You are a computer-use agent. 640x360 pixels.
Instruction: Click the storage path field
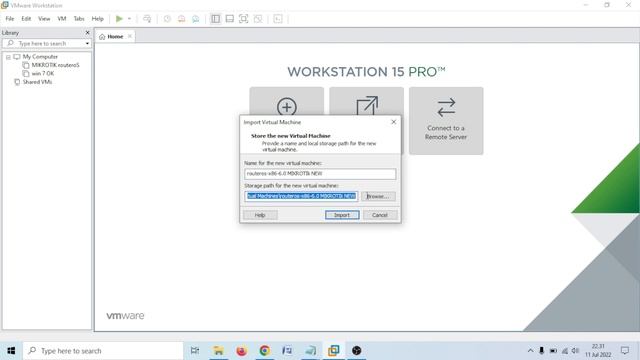pos(301,196)
